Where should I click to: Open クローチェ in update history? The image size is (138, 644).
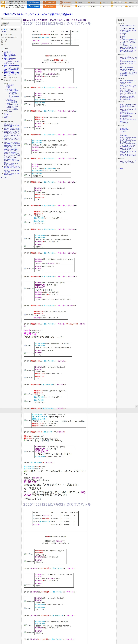[123, 35]
